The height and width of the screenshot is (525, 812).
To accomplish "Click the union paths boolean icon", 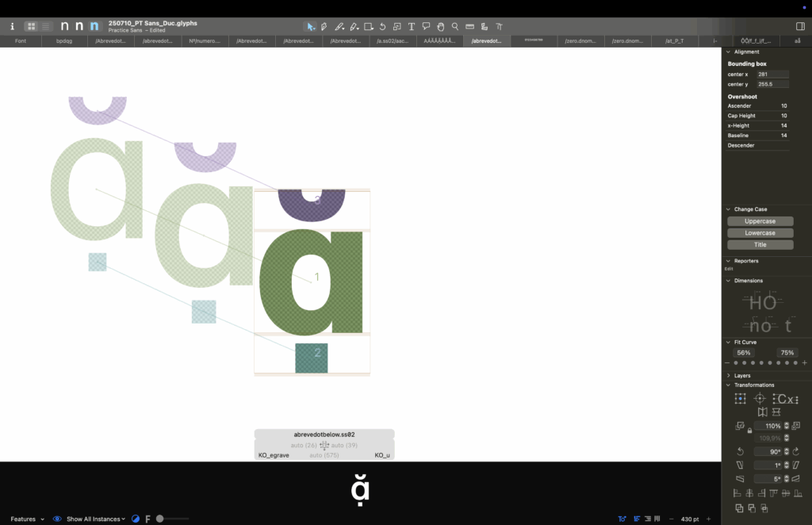I will click(x=740, y=508).
